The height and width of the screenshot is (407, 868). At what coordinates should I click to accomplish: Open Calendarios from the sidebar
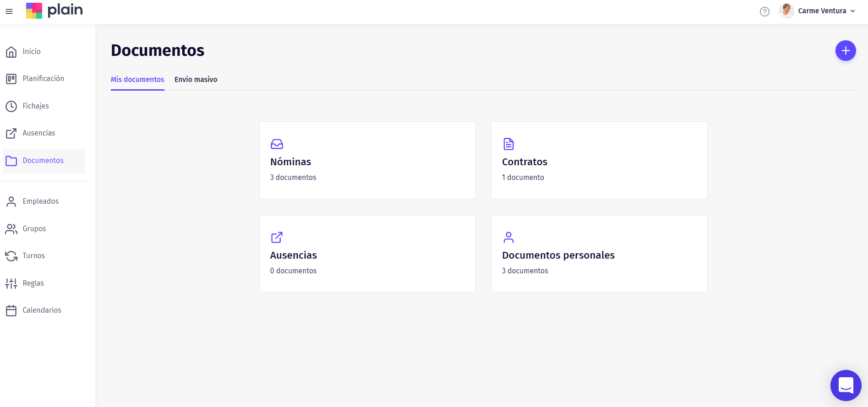click(x=42, y=310)
